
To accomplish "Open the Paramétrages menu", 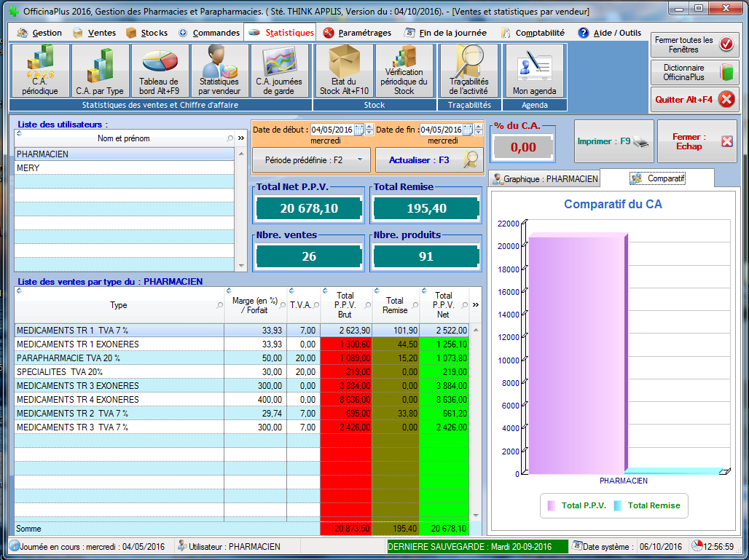I will click(357, 33).
